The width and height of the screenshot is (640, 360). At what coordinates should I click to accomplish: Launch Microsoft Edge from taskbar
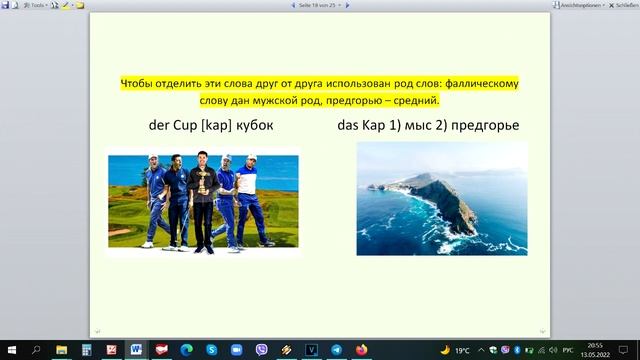coord(187,350)
